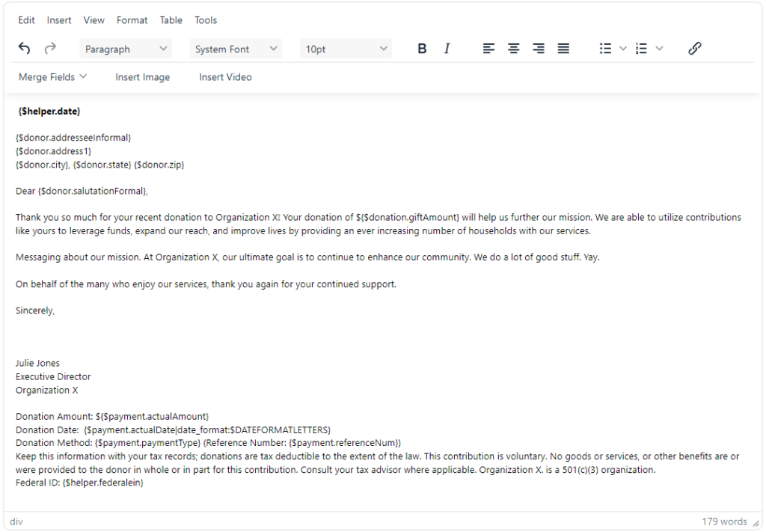Expand the Merge Fields menu
Viewport: 766px width, 532px height.
[52, 77]
